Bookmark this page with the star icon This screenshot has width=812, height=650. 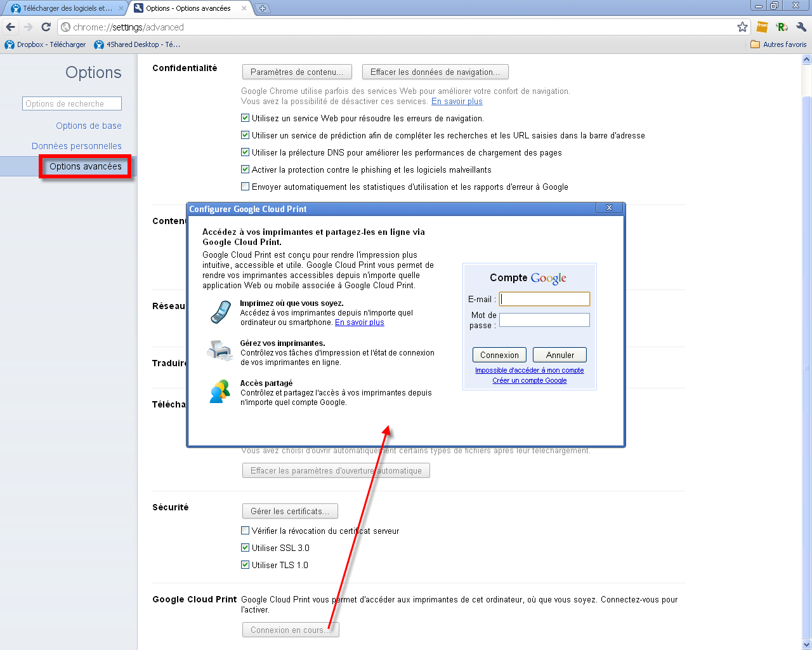tap(742, 27)
